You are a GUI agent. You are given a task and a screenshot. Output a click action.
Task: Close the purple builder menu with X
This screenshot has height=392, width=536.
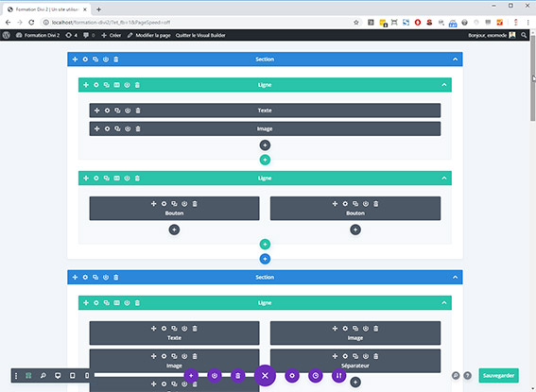(x=265, y=375)
